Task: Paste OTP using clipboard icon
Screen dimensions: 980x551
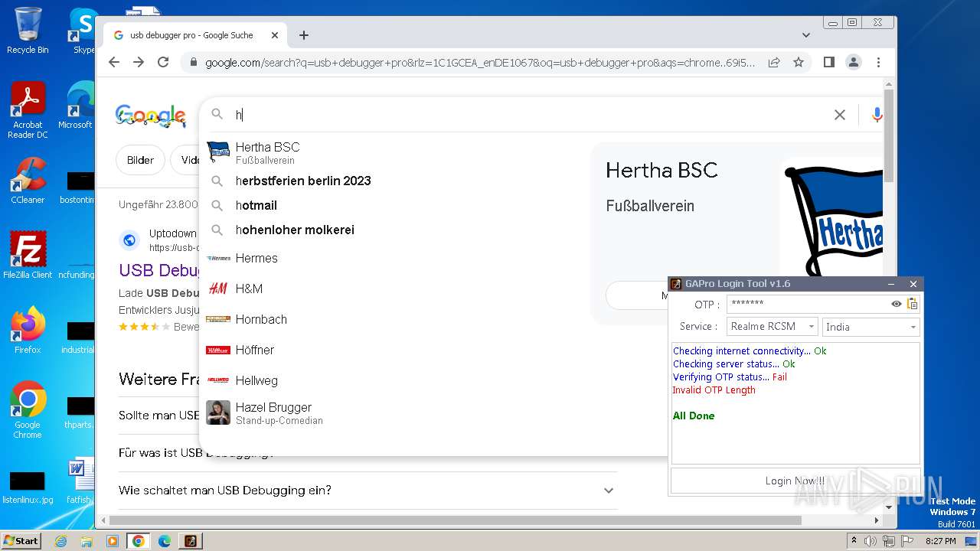Action: pos(912,304)
